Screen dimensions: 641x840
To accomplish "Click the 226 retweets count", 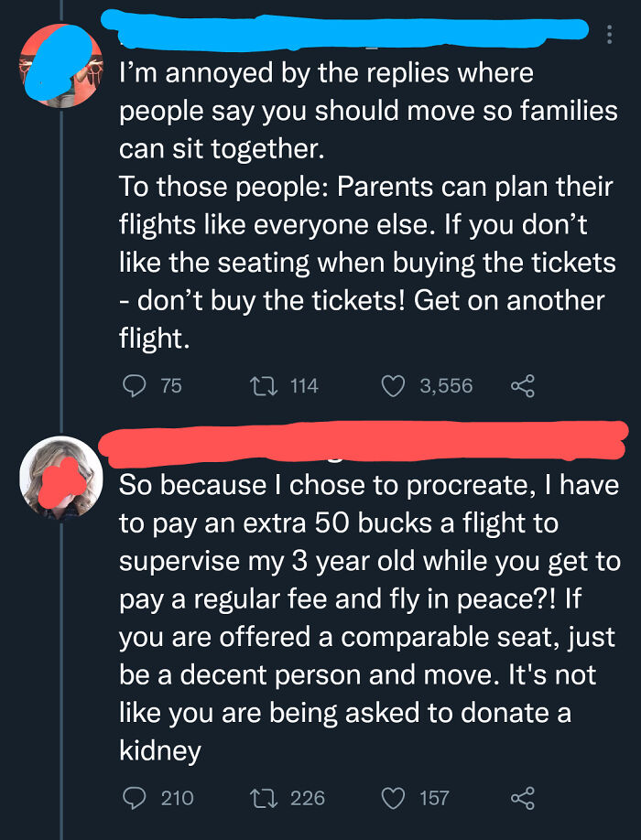I will (308, 798).
